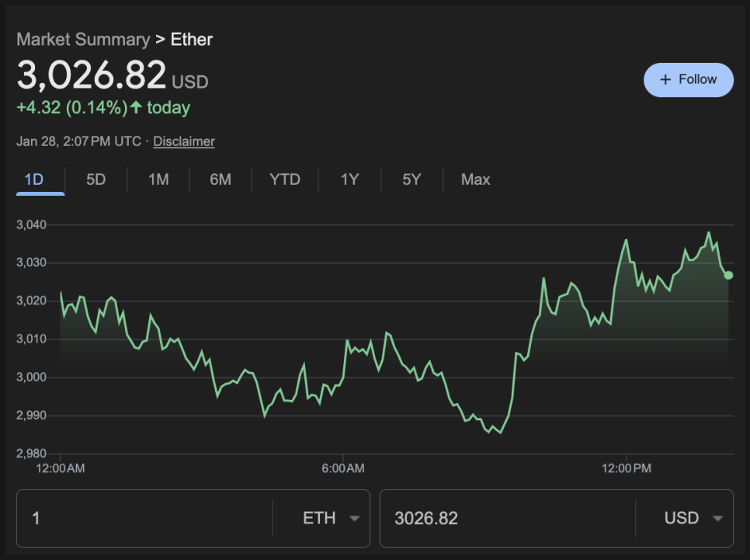Viewport: 750px width, 560px height.
Task: Switch to the YTD tab
Action: (x=285, y=179)
